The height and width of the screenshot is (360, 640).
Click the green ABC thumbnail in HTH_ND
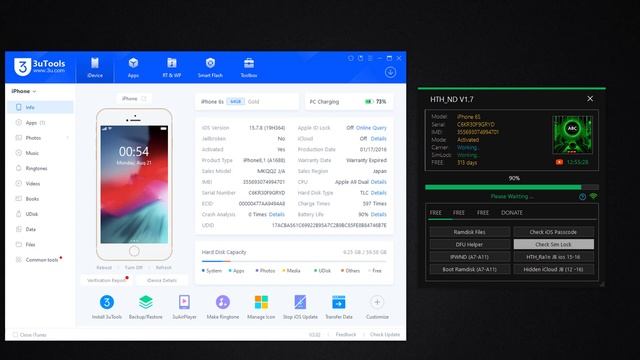tap(572, 135)
